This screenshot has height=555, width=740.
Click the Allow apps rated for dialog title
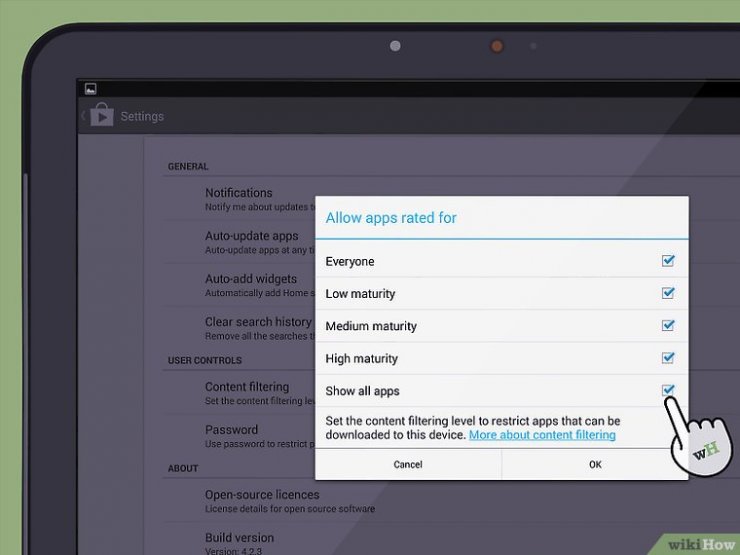[391, 218]
